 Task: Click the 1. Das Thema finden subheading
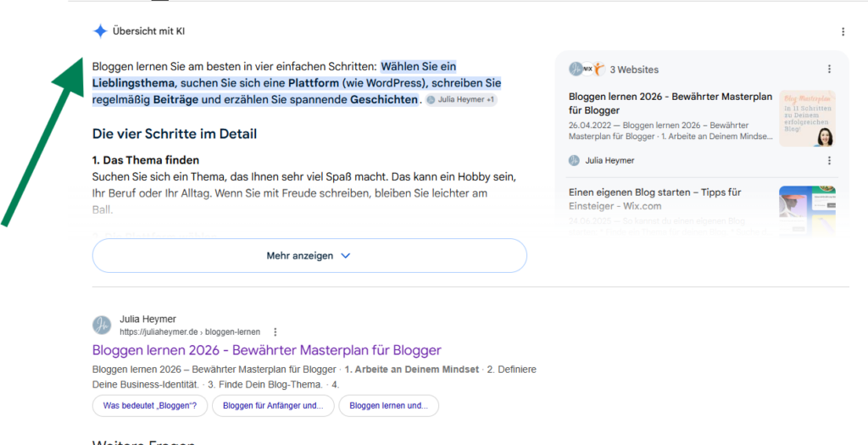pyautogui.click(x=146, y=160)
